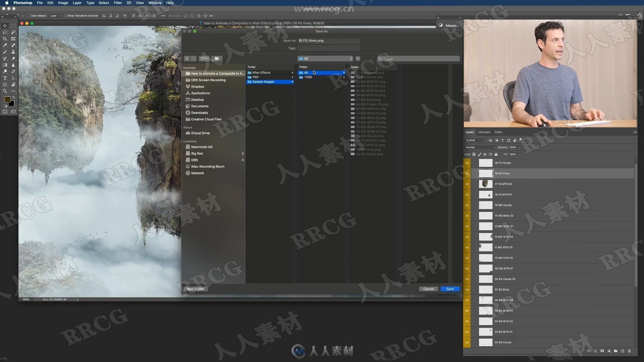Screen dimensions: 644x362
Task: Click the New Folder button
Action: point(196,289)
